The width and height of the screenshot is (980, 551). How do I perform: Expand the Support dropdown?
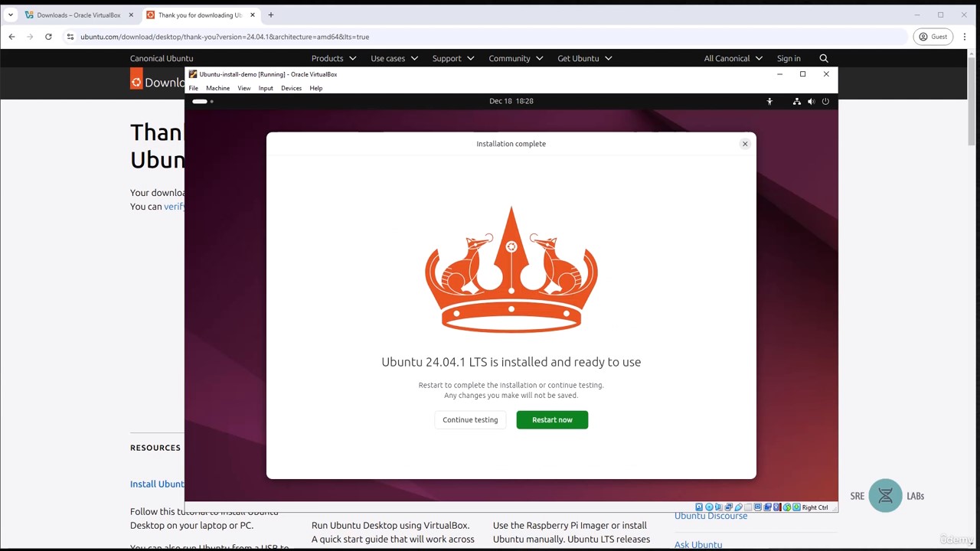point(453,58)
